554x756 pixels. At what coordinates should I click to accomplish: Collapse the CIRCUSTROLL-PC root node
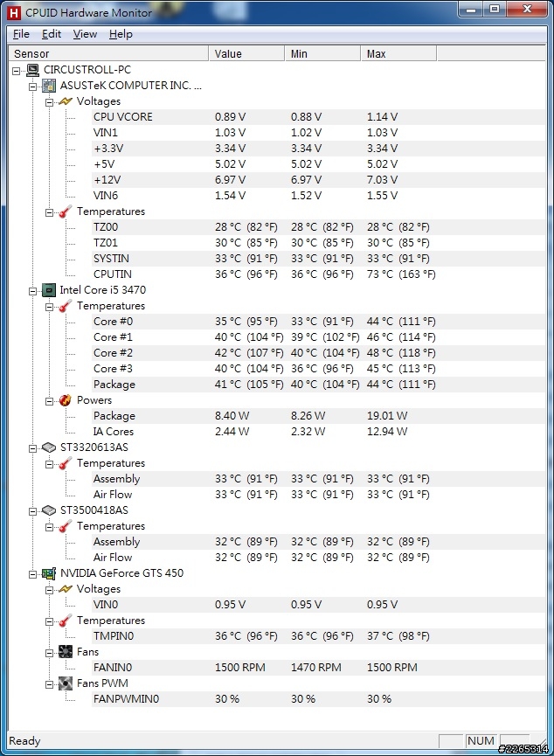click(17, 71)
